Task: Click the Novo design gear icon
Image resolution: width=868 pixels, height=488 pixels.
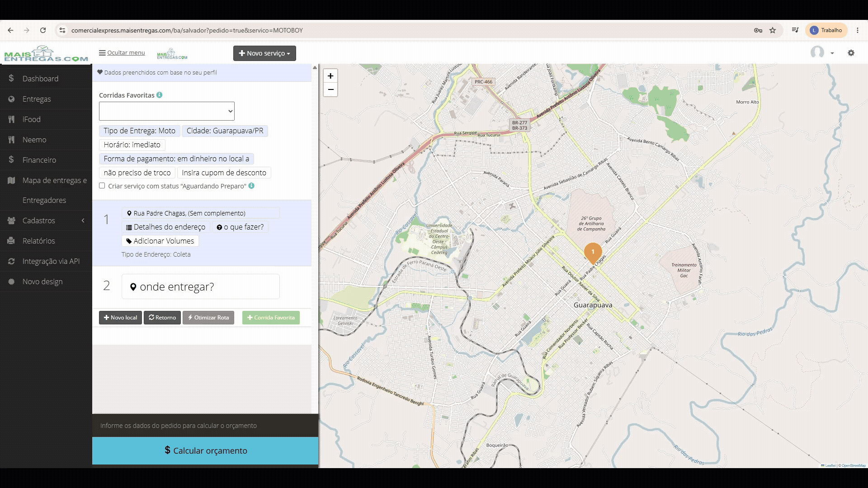Action: point(11,282)
